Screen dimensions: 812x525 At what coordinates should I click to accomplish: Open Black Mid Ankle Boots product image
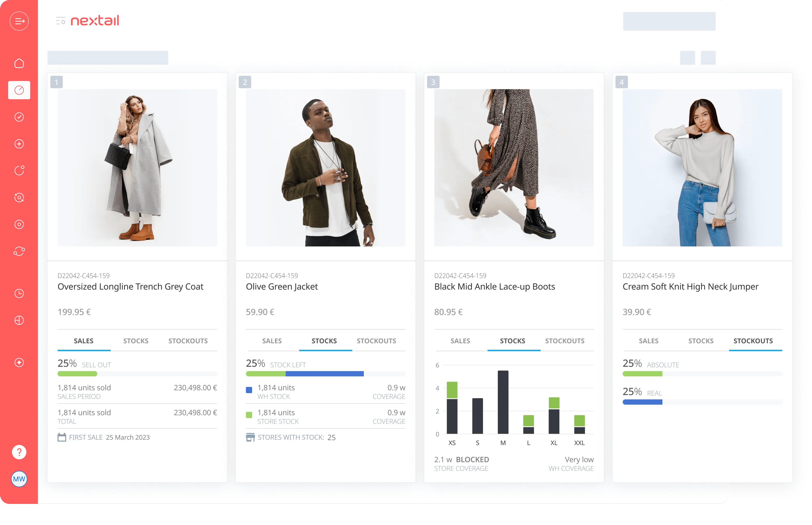click(514, 168)
